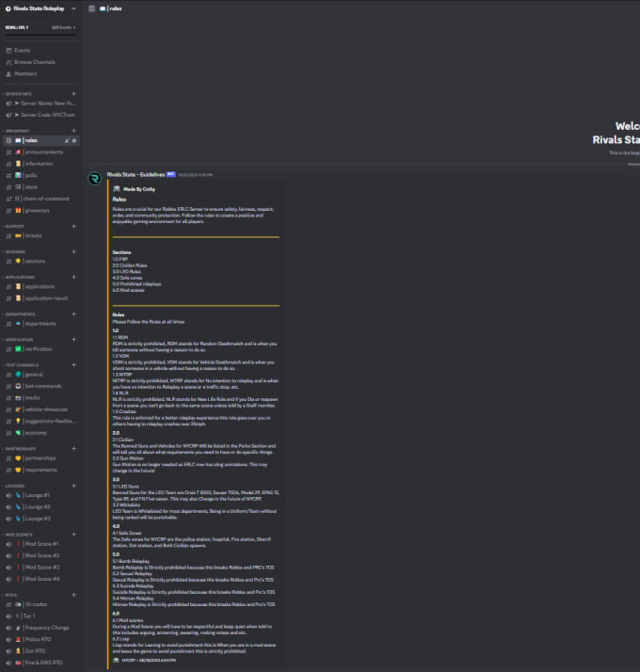Add a channel to MOD SCENES category
The image size is (640, 672).
pyautogui.click(x=73, y=535)
